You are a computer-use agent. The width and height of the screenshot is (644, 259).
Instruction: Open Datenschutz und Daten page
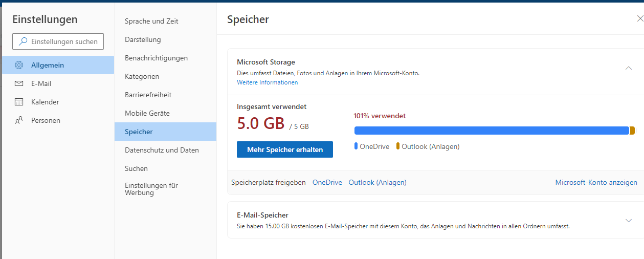click(x=162, y=150)
